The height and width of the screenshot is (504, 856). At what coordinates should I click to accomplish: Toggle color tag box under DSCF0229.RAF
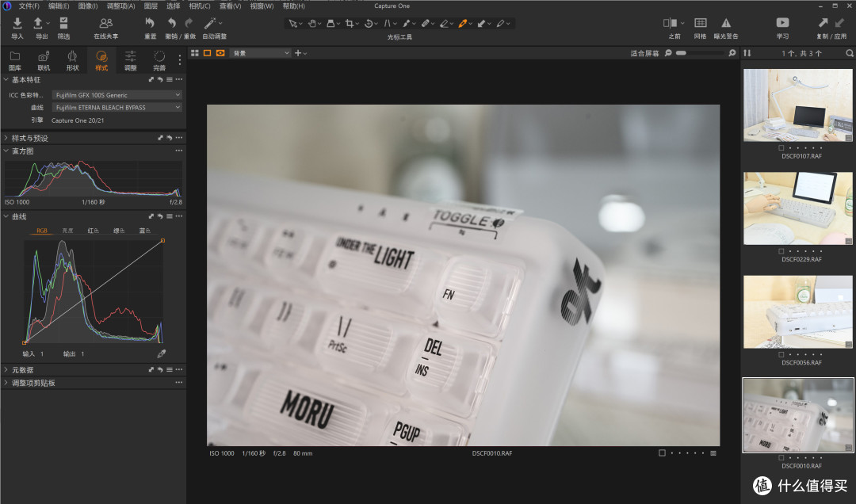click(x=781, y=251)
